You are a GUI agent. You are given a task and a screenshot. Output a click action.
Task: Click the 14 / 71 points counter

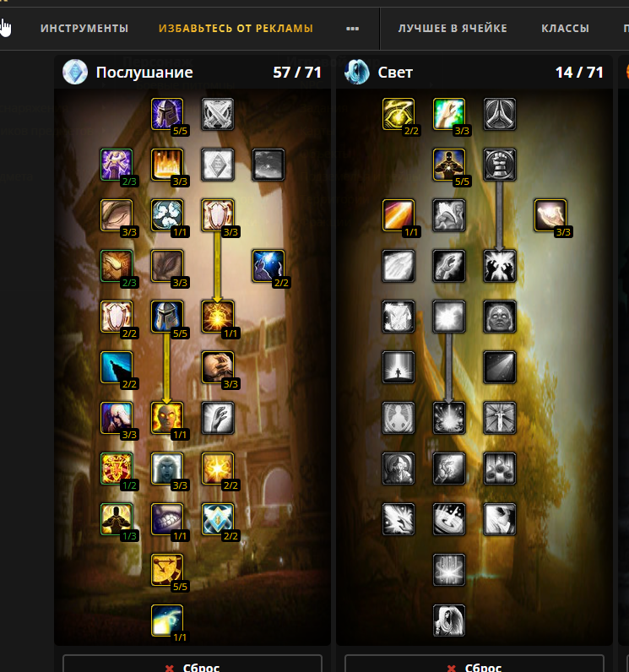click(579, 73)
